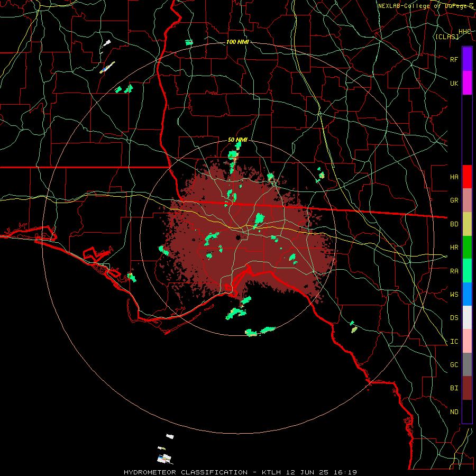Screen dimensions: 476x476
Task: Click the GC legend label
Action: coord(454,365)
